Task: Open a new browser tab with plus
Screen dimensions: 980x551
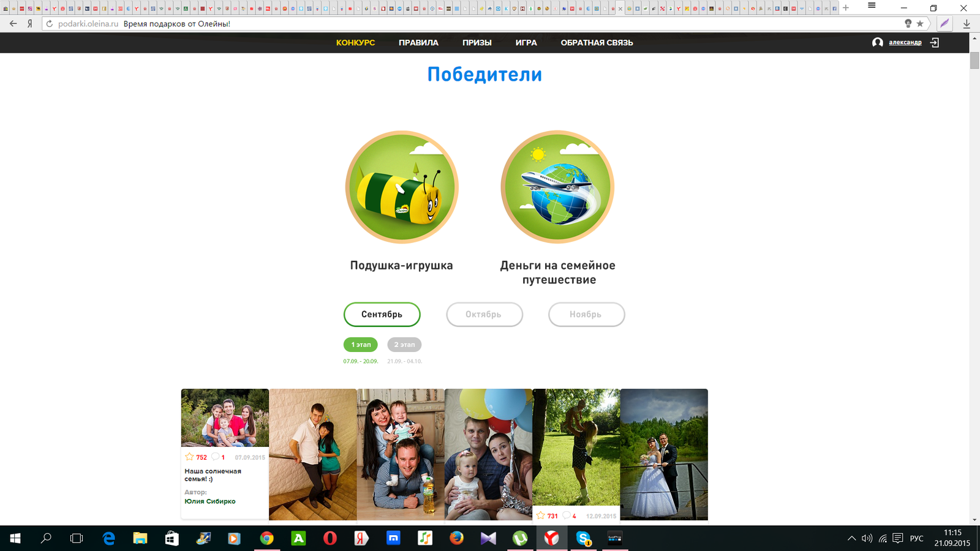Action: (846, 8)
